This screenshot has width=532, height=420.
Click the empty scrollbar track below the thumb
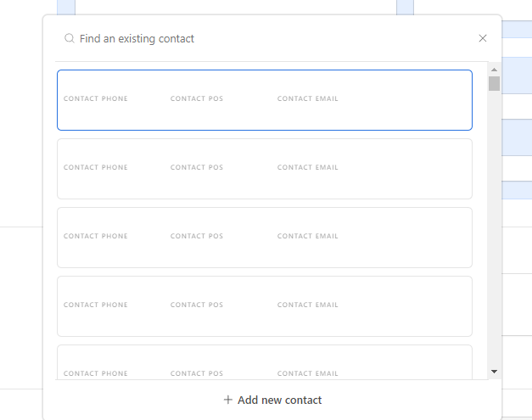tap(494, 229)
